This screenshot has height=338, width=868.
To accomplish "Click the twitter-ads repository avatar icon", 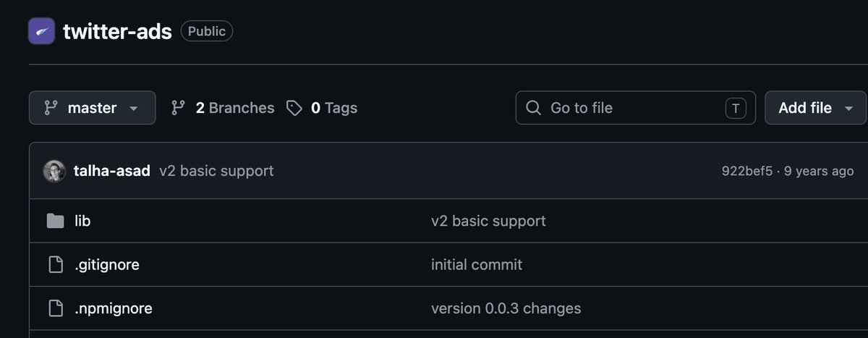I will click(41, 31).
